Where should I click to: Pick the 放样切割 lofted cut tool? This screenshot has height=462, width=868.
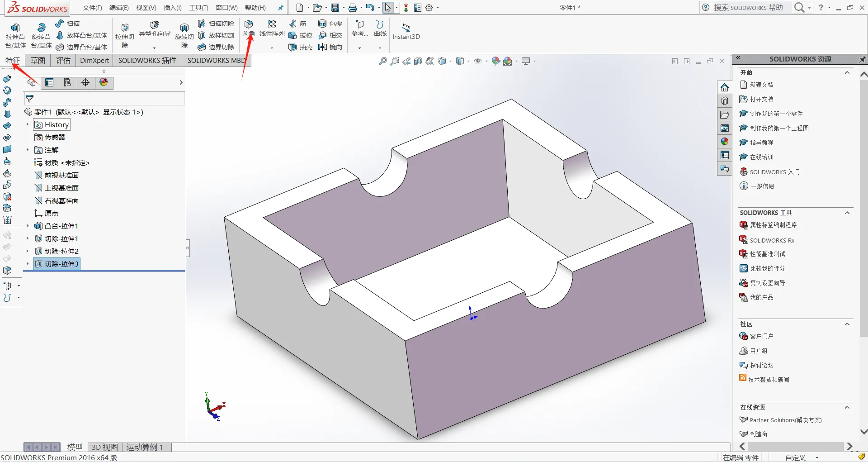point(216,35)
